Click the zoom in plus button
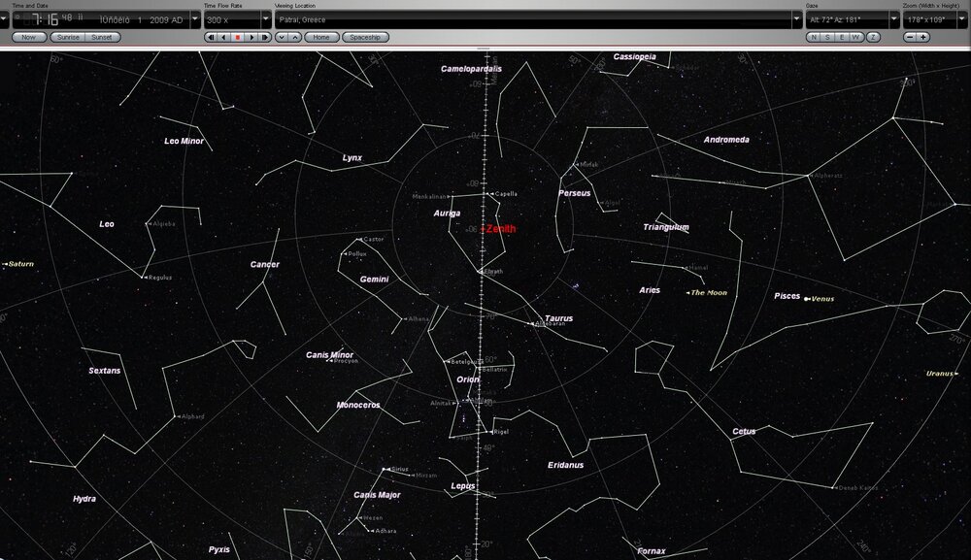This screenshot has height=560, width=971. pos(922,37)
